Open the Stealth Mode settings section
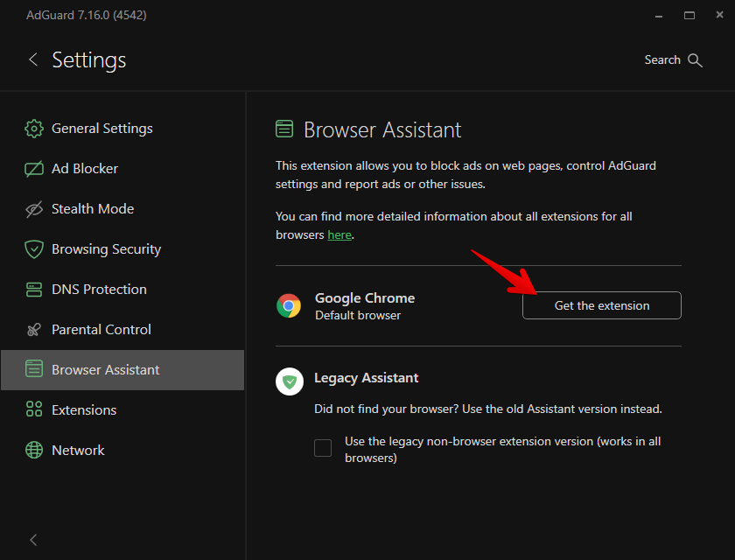Viewport: 735px width, 560px height. coord(93,209)
